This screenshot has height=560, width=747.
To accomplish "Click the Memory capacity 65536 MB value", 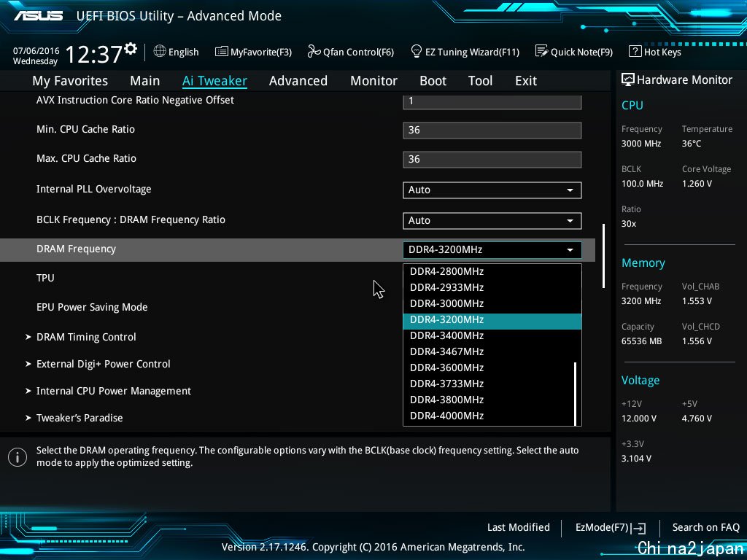I will pos(641,341).
